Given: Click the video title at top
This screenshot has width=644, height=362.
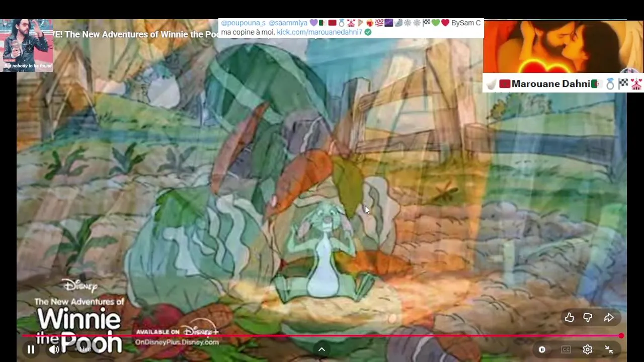Looking at the screenshot, I should click(137, 34).
